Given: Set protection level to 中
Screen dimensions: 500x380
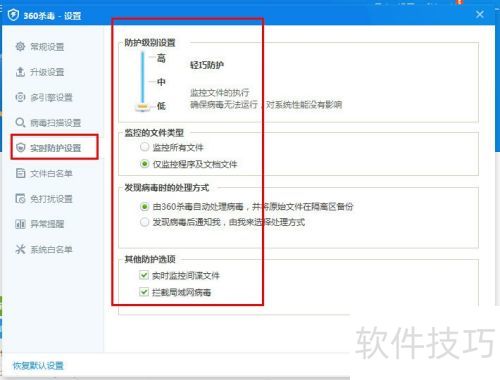Looking at the screenshot, I should coord(161,82).
